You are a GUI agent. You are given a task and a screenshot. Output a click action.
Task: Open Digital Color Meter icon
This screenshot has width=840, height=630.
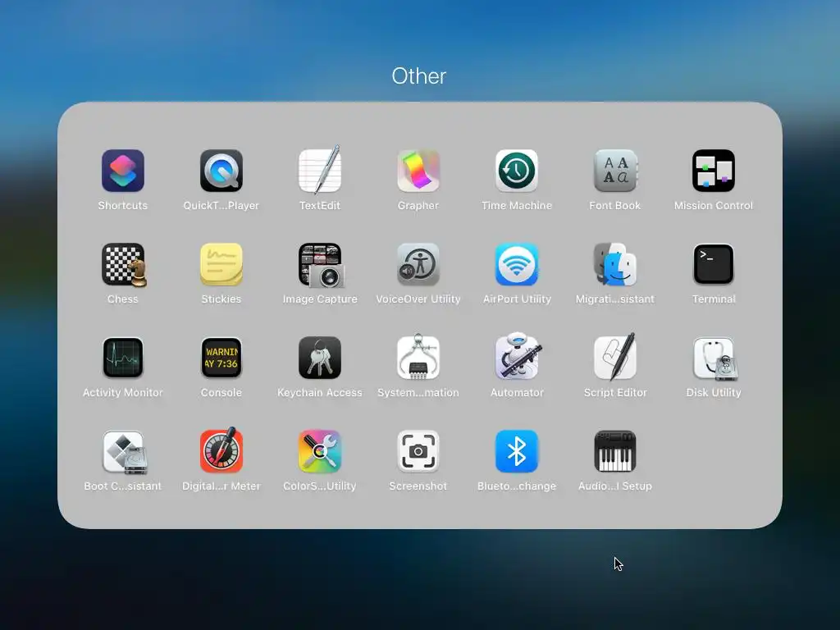coord(221,450)
